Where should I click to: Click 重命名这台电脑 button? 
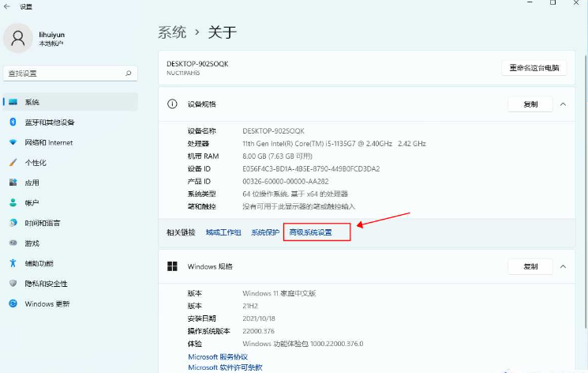534,68
